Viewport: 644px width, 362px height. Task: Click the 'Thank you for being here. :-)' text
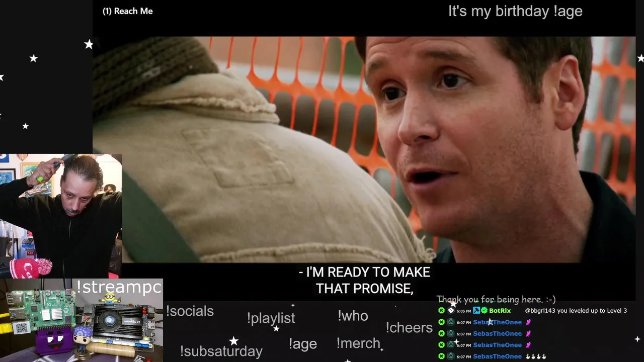pos(496,300)
